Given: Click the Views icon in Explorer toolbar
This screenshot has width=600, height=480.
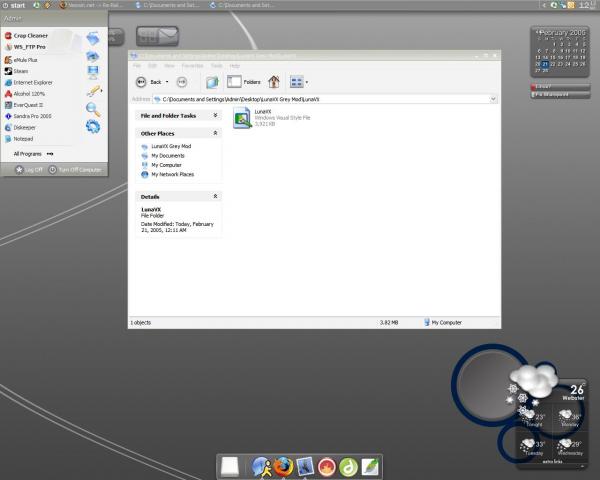Looking at the screenshot, I should point(297,82).
